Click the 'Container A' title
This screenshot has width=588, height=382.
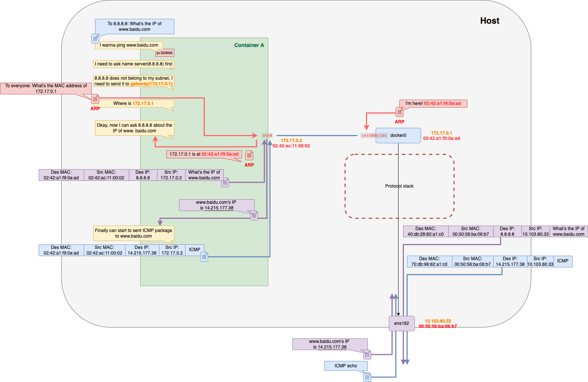click(x=249, y=45)
